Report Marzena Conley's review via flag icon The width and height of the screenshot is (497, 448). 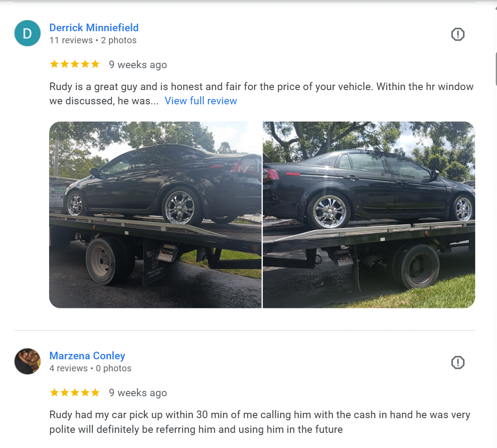coord(458,362)
